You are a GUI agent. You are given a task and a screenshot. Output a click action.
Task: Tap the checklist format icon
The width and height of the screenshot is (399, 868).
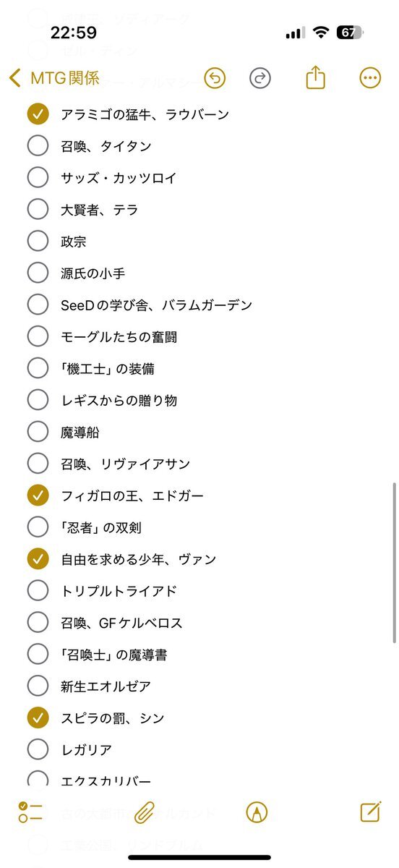31,812
